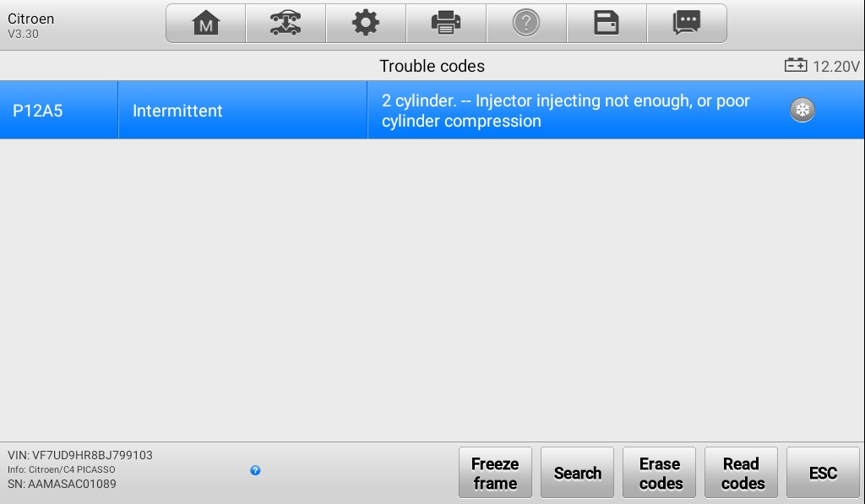Open the vehicle swap icon

pos(286,23)
